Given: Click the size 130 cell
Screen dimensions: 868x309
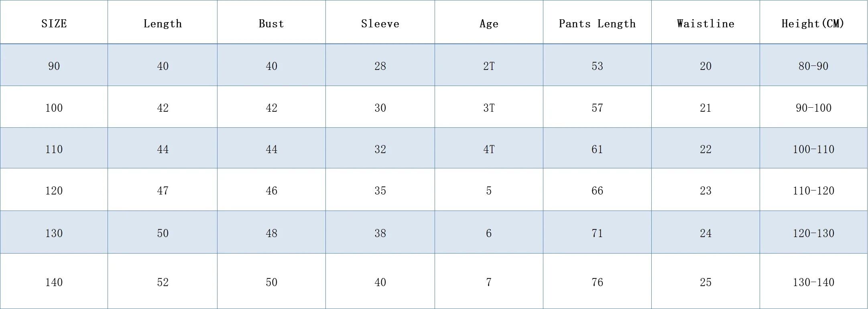Looking at the screenshot, I should click(x=54, y=233).
